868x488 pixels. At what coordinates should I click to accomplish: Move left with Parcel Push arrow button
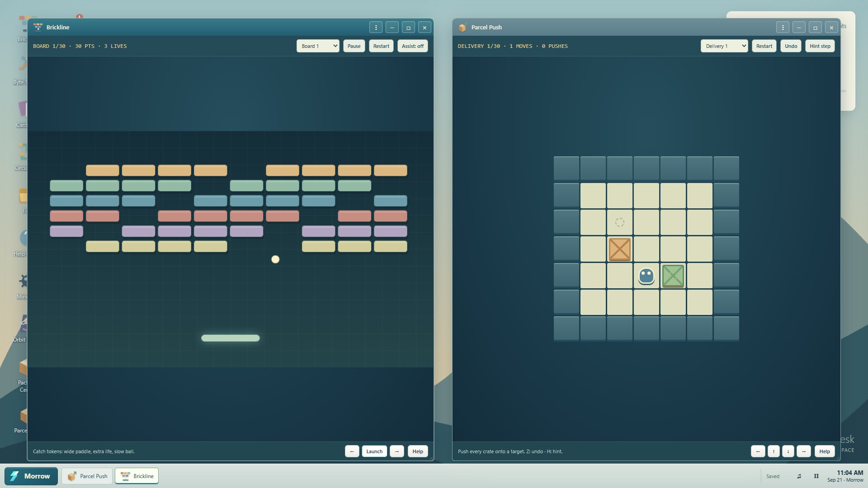coord(758,451)
